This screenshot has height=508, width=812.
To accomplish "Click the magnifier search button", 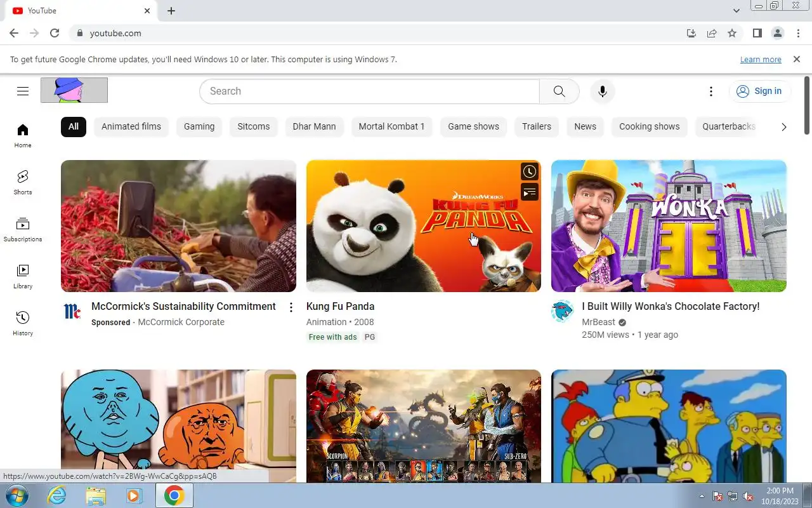I will click(559, 91).
